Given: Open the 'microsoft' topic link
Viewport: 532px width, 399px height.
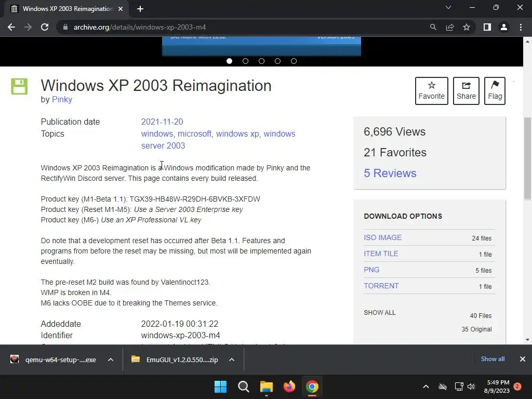Looking at the screenshot, I should click(x=194, y=134).
